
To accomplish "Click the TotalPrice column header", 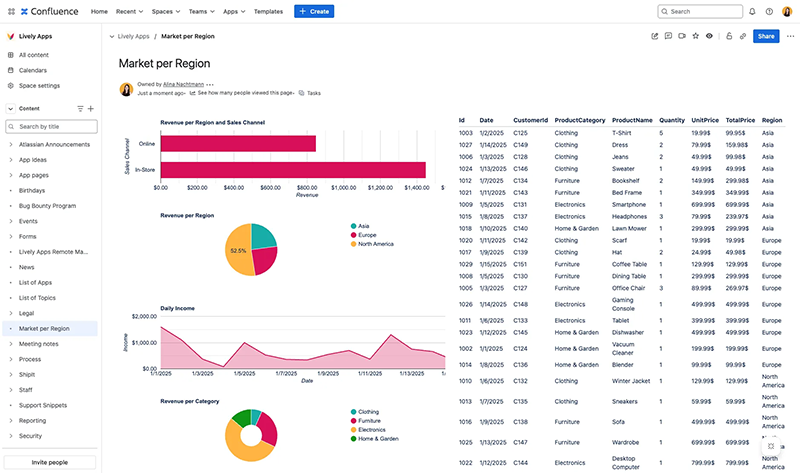I will 740,120.
